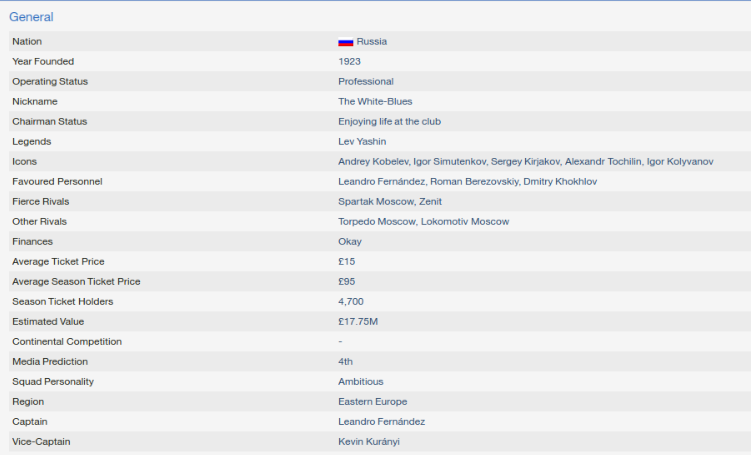Open legend Lev Yashin's profile
Screen dimensions: 751x455
pyautogui.click(x=362, y=142)
